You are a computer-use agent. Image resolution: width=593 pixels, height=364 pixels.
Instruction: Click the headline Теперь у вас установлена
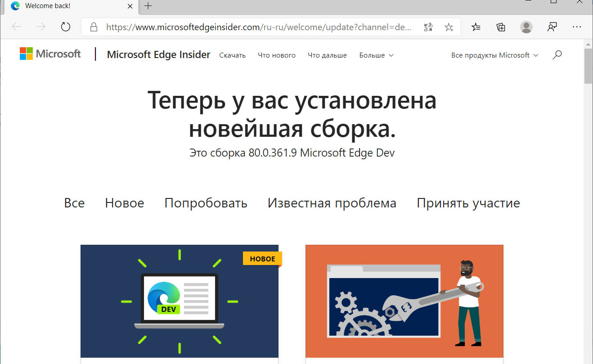[x=292, y=100]
